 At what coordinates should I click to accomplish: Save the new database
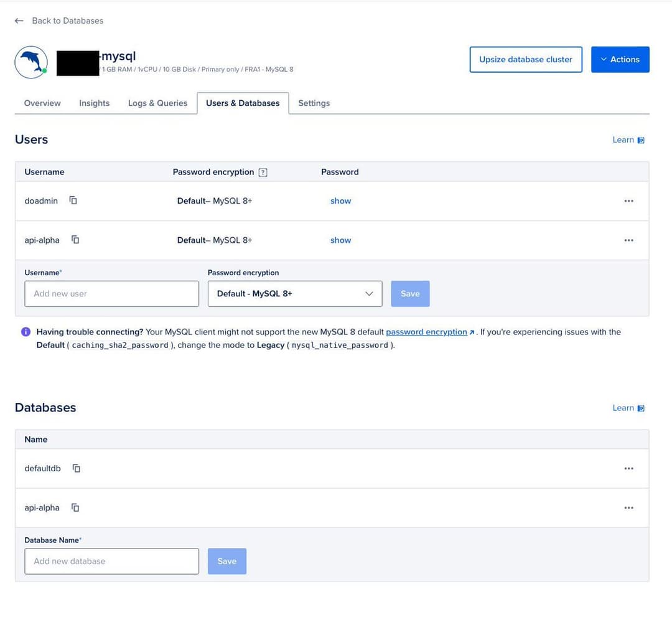pyautogui.click(x=226, y=561)
